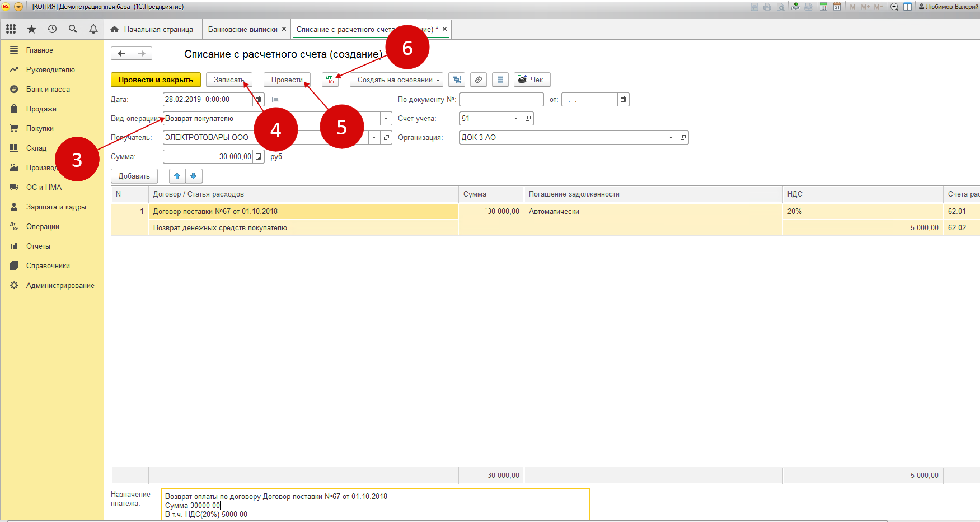Click the Дт/Кт postings icon
Viewport: 980px width, 522px height.
[x=330, y=80]
